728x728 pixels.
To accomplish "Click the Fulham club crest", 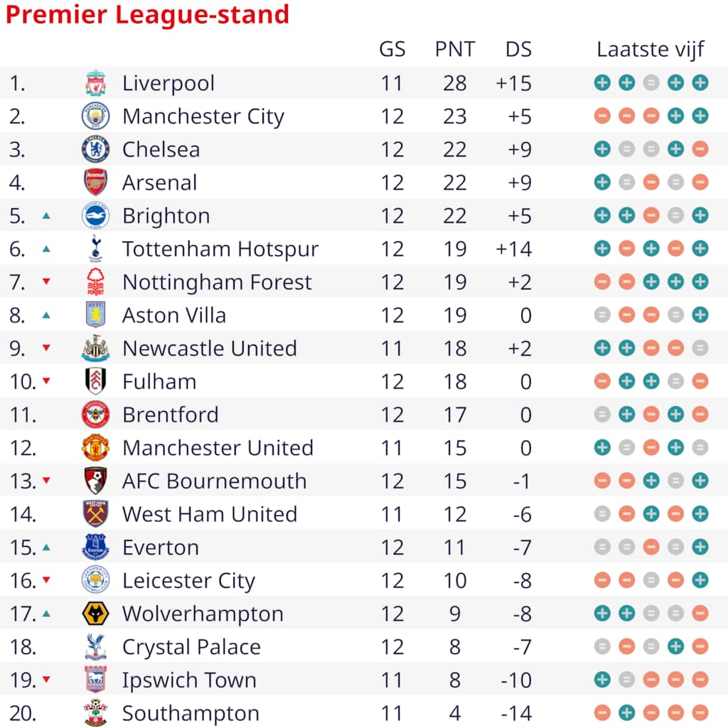I will coord(96,381).
